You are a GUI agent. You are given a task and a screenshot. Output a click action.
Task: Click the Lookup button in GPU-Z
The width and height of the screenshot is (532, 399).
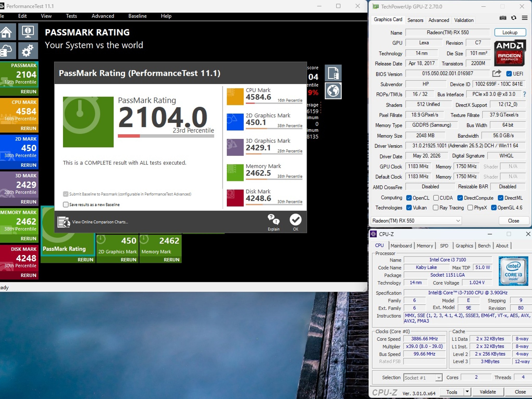[510, 32]
